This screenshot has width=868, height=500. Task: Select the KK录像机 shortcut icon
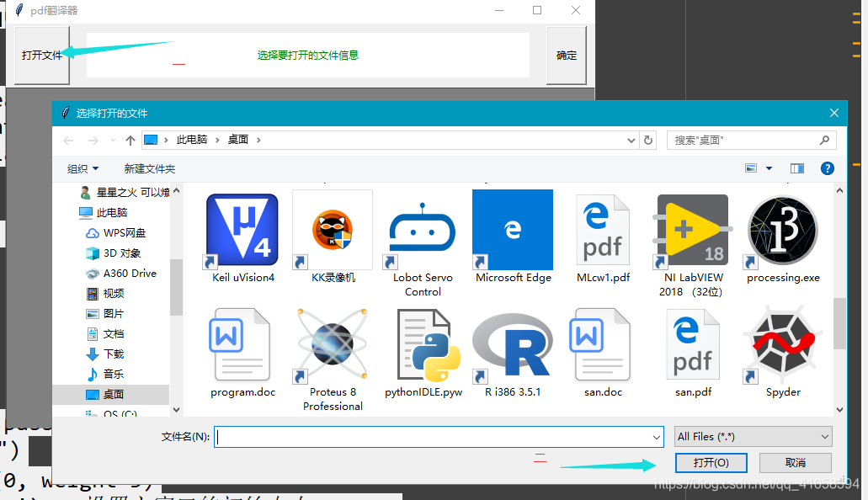coord(333,230)
